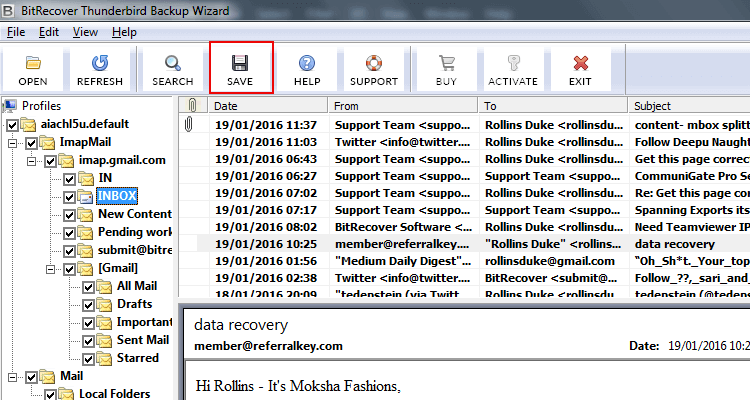750x400 pixels.
Task: Click the SUPPORT lifebuoy icon
Action: [x=374, y=63]
